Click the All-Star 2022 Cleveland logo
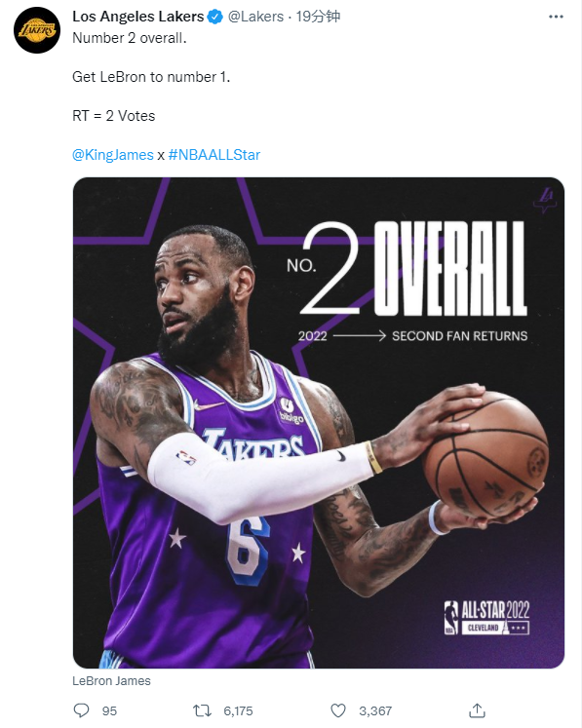Image resolution: width=582 pixels, height=728 pixels. tap(486, 618)
